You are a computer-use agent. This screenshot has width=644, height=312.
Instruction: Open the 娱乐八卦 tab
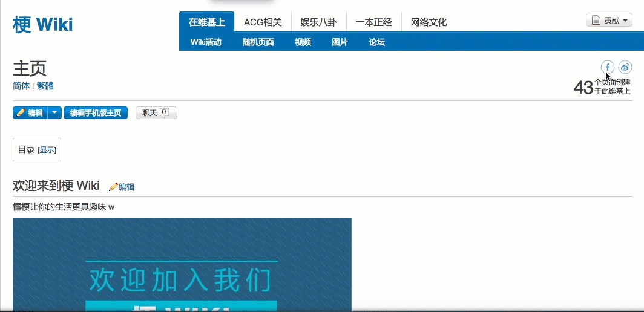coord(319,22)
